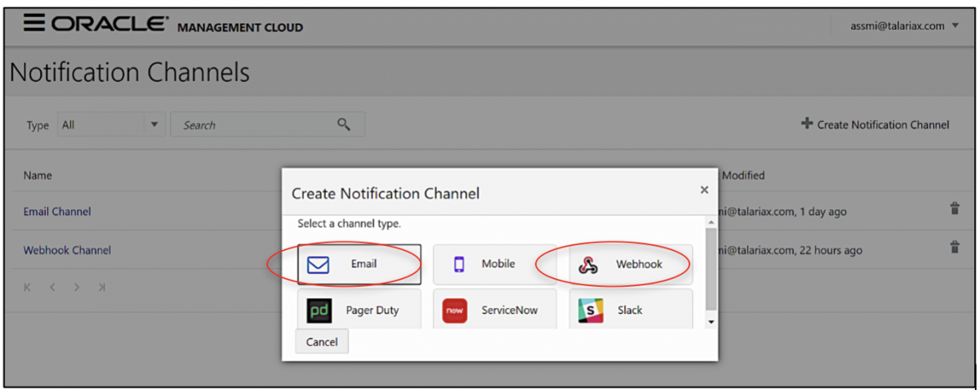The width and height of the screenshot is (980, 390).
Task: Click the dialog's vertical scrollbar thumb
Action: [x=710, y=268]
